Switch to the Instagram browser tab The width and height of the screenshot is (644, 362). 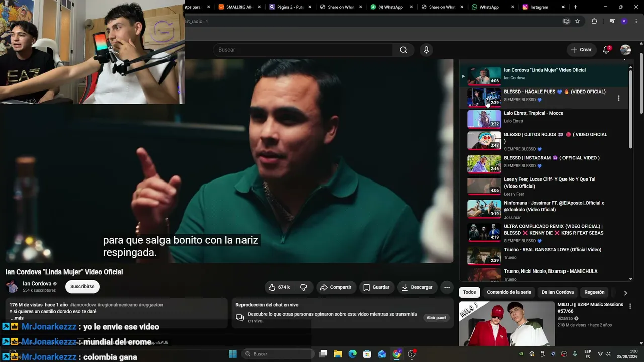[x=543, y=7]
